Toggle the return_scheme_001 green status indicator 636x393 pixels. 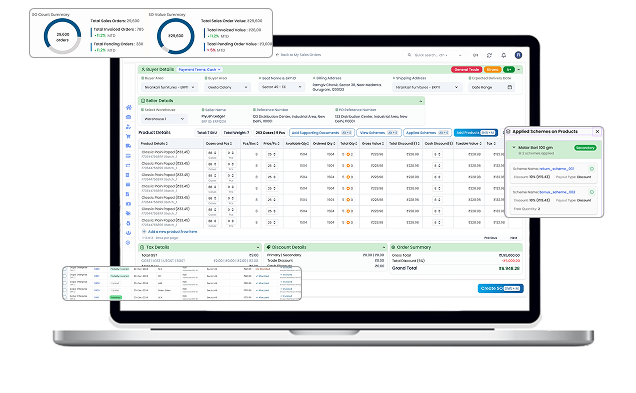pos(591,169)
